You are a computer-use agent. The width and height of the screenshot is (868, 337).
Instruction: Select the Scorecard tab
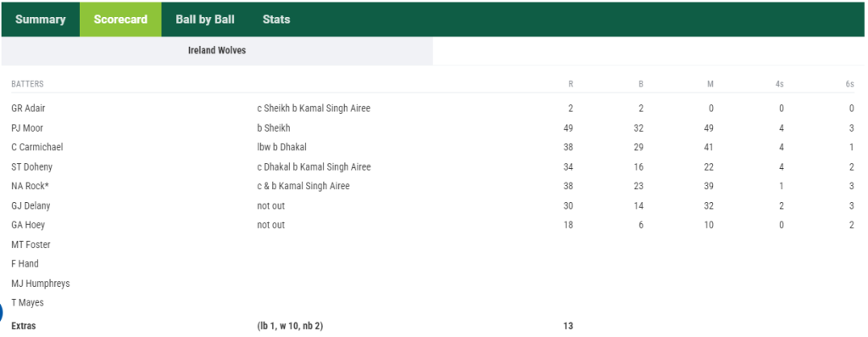pyautogui.click(x=120, y=20)
